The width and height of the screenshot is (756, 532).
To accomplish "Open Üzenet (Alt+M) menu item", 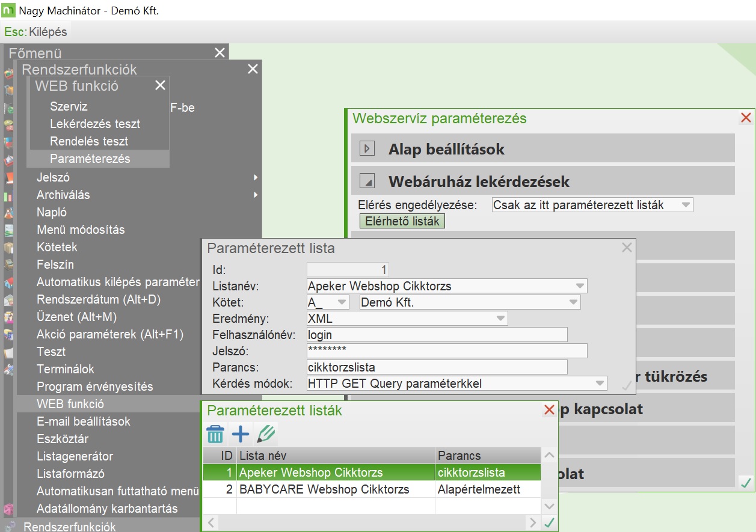I will pos(76,317).
